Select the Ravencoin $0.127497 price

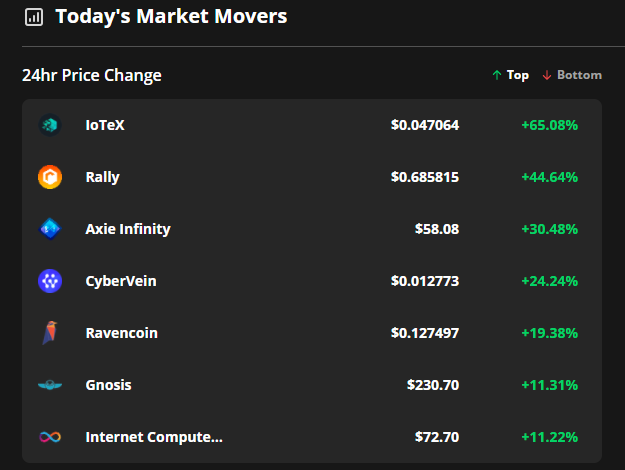[425, 333]
